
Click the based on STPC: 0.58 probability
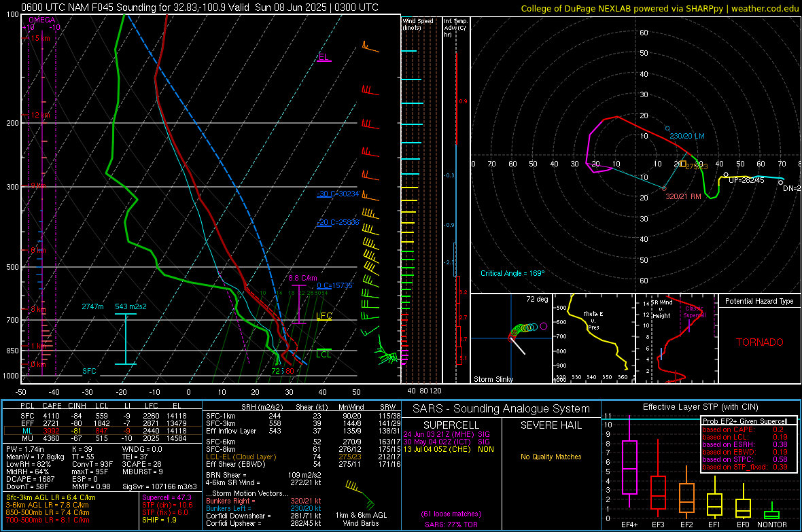[x=745, y=459]
